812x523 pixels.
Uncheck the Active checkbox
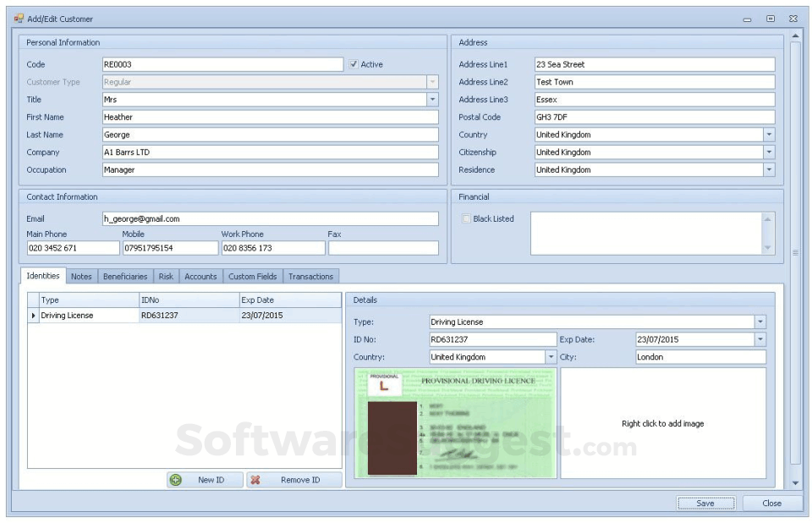pyautogui.click(x=354, y=64)
